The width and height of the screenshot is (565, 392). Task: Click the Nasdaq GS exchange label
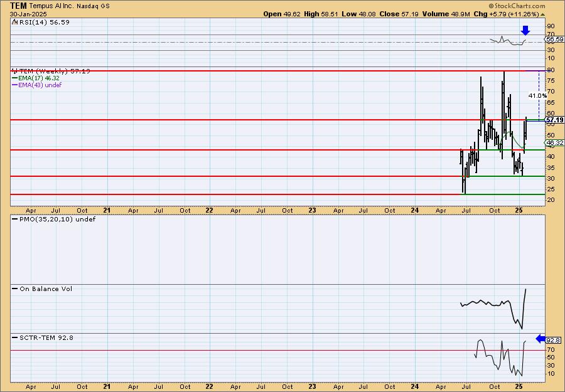tap(93, 6)
